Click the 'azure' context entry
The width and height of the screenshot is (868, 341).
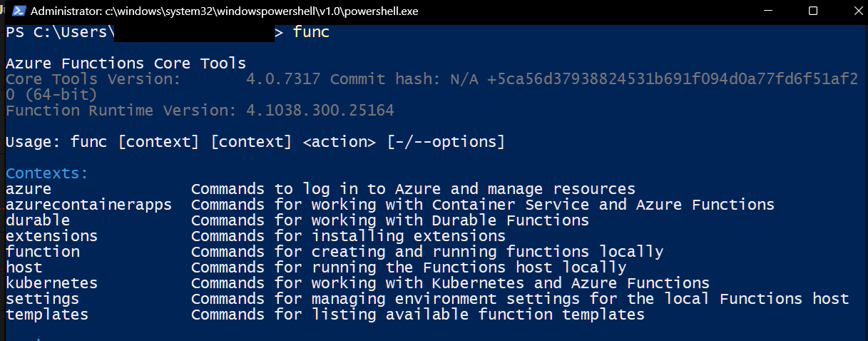point(29,189)
